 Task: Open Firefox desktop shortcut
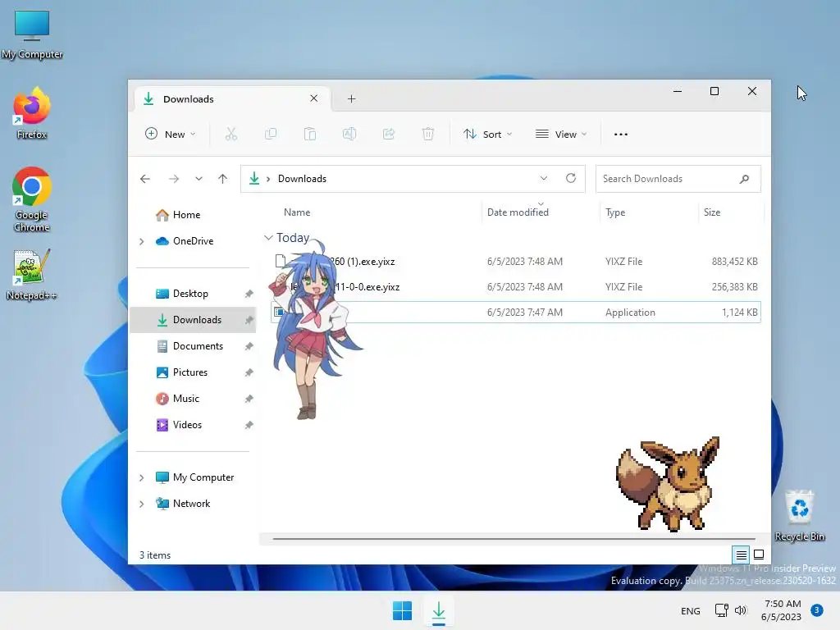(x=32, y=113)
